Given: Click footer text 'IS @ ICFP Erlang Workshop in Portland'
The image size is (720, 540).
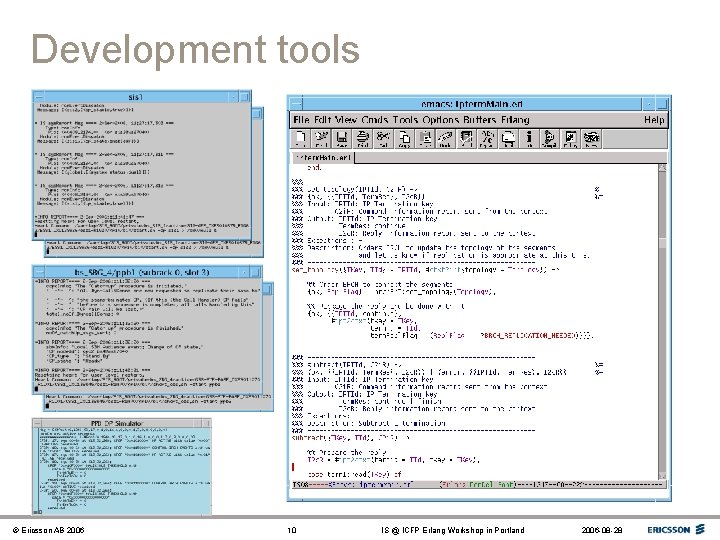Looking at the screenshot, I should click(x=452, y=530).
